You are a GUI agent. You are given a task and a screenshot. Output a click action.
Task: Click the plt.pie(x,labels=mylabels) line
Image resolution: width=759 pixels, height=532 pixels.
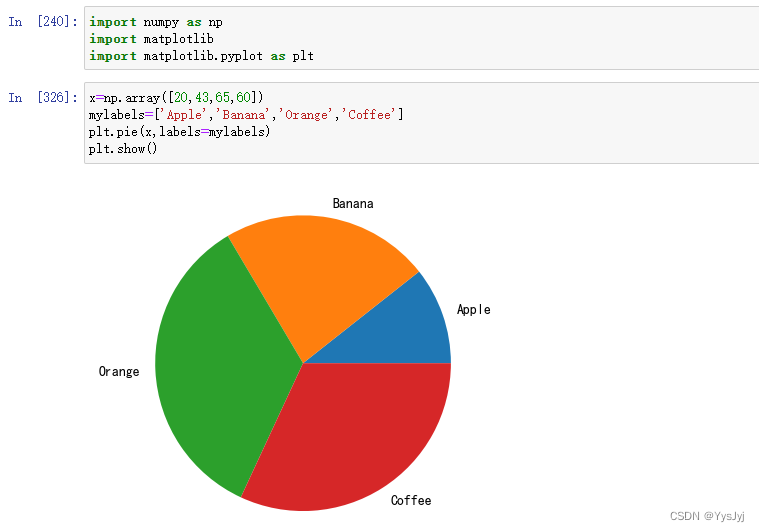(180, 132)
